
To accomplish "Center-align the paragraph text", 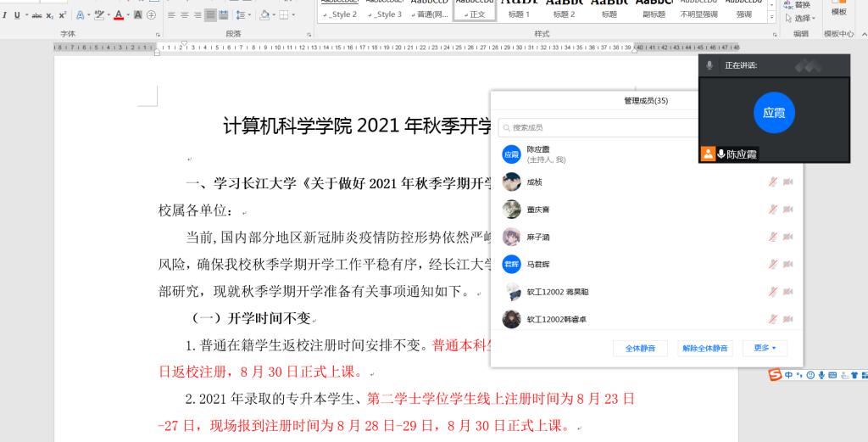I will click(184, 15).
